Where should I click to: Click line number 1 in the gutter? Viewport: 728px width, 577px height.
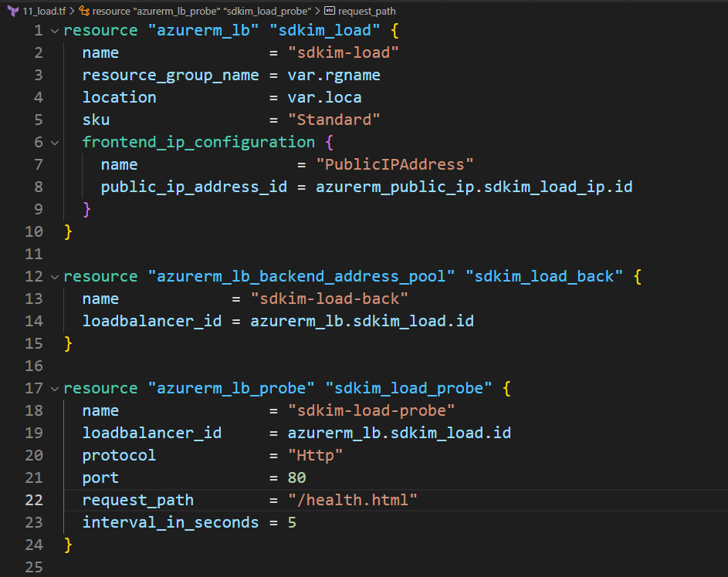point(39,31)
